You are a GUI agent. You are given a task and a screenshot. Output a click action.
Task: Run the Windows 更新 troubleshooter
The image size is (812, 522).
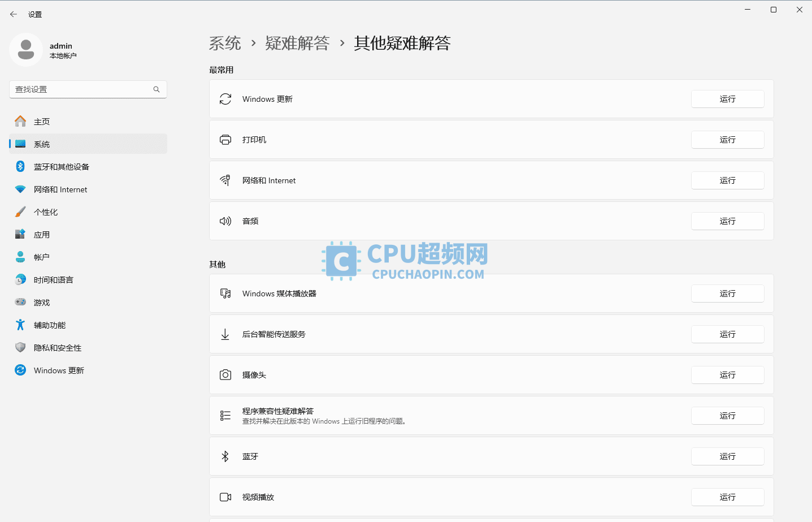tap(727, 98)
